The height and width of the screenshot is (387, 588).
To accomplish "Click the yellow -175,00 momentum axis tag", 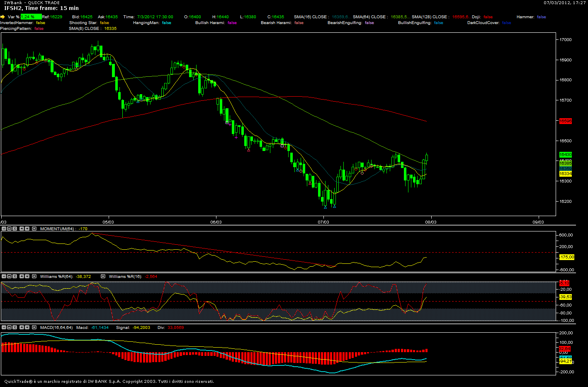I will (x=566, y=257).
